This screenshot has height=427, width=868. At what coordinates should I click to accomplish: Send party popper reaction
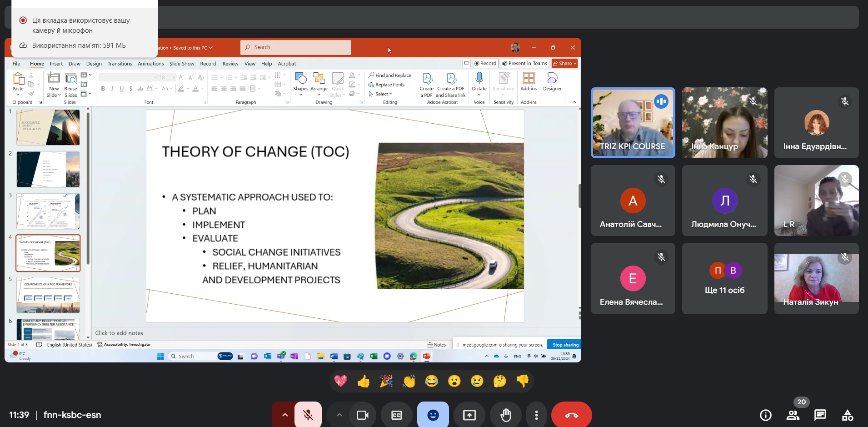(386, 381)
